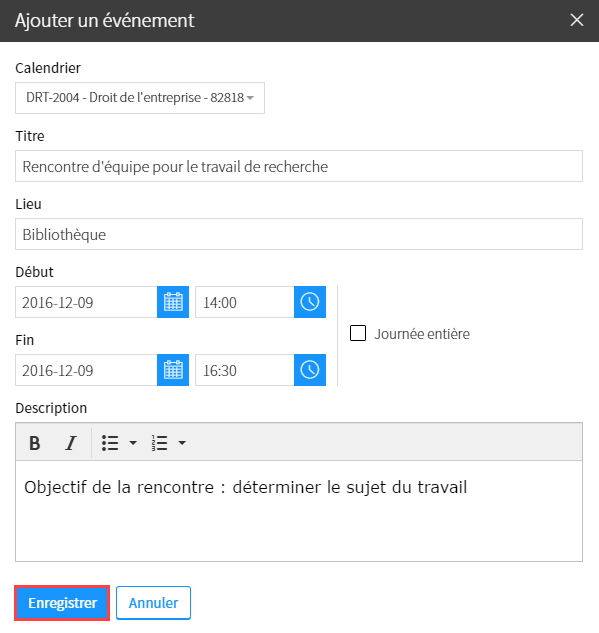Insert a numbered list in description
Image resolution: width=599 pixels, height=633 pixels.
point(159,443)
